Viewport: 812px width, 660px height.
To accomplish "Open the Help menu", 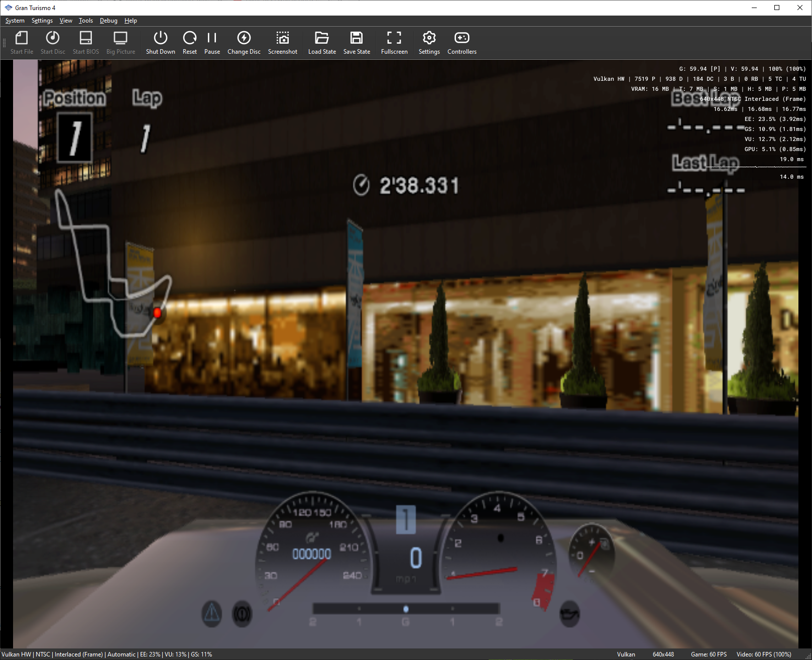I will click(x=131, y=21).
